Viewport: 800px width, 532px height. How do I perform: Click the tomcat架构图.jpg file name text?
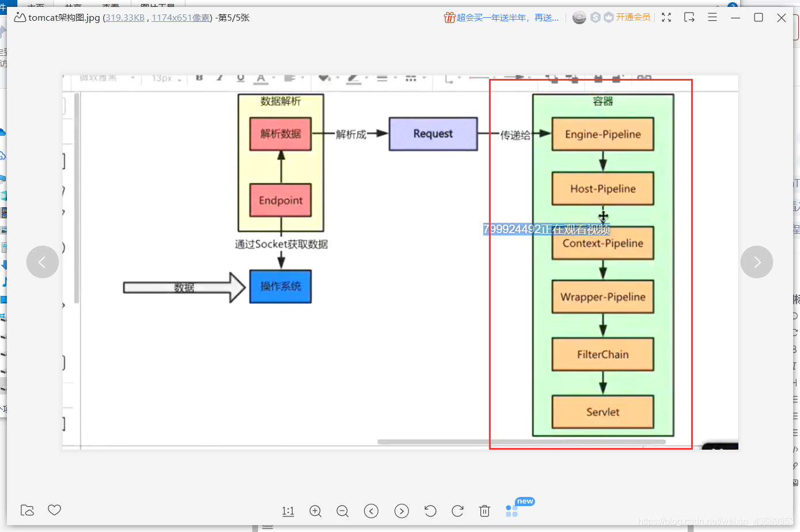(x=64, y=18)
